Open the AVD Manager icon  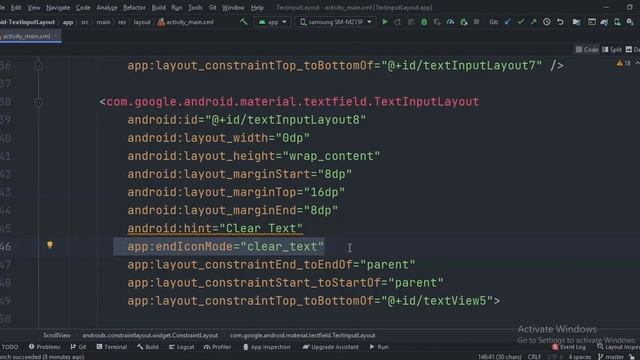click(617, 22)
